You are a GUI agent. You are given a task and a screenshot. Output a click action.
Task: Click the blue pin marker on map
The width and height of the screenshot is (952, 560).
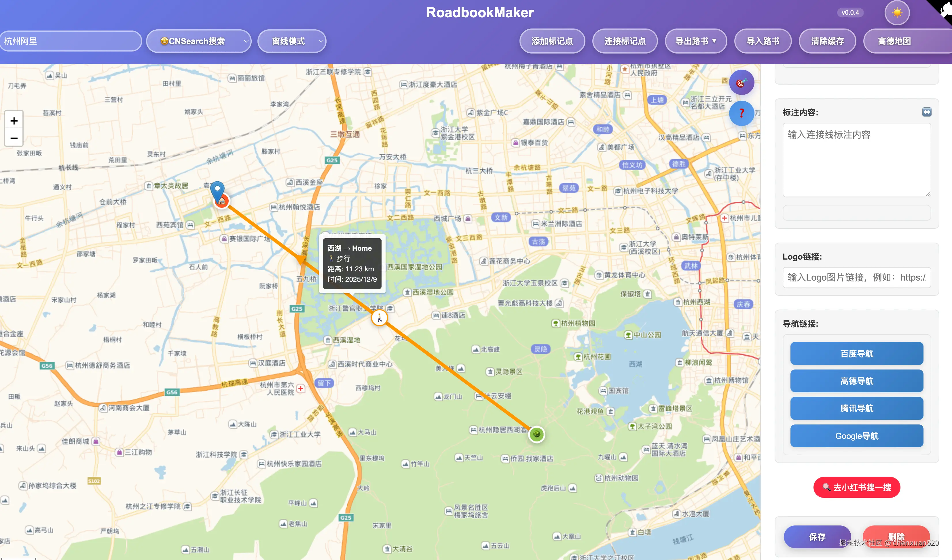point(217,190)
